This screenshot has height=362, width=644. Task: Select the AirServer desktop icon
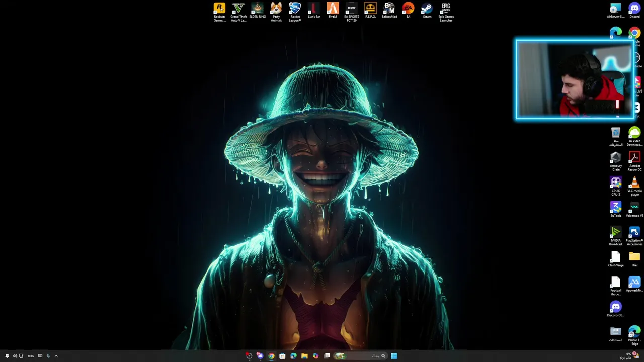[x=616, y=11]
